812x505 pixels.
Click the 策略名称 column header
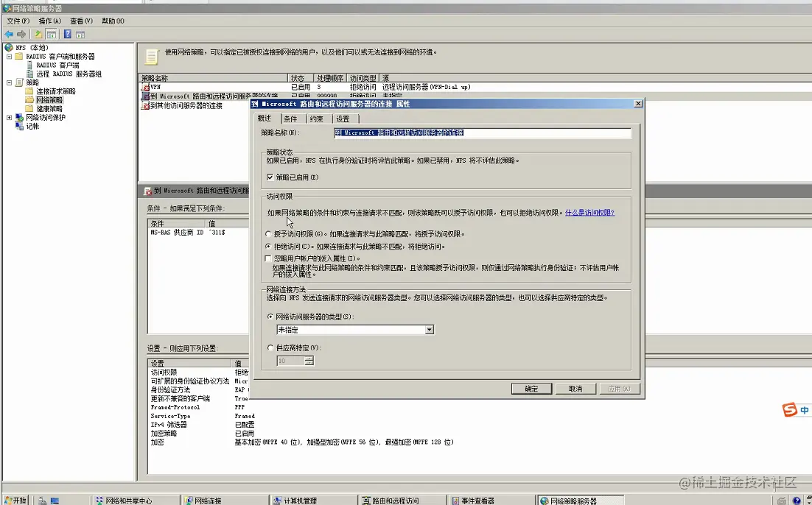coord(214,78)
